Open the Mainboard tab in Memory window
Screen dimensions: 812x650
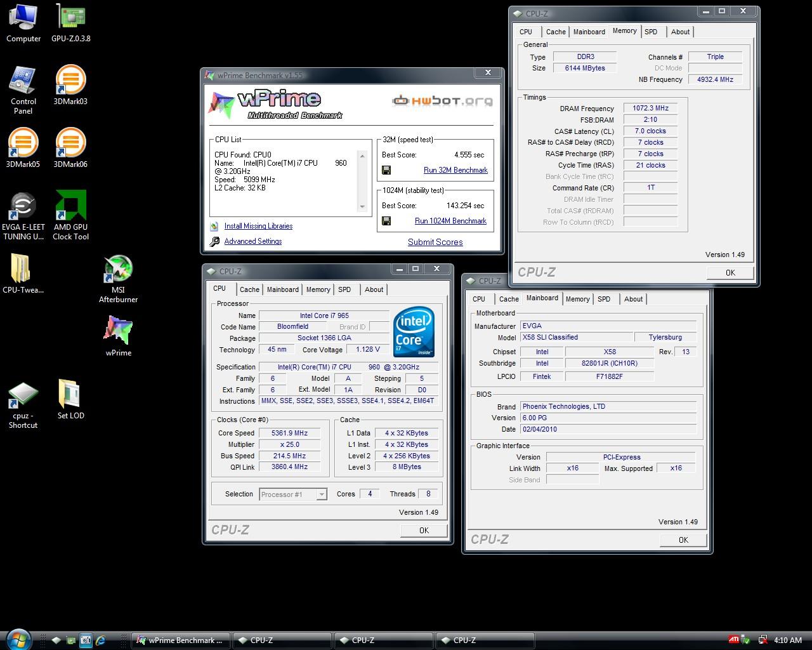[x=589, y=32]
